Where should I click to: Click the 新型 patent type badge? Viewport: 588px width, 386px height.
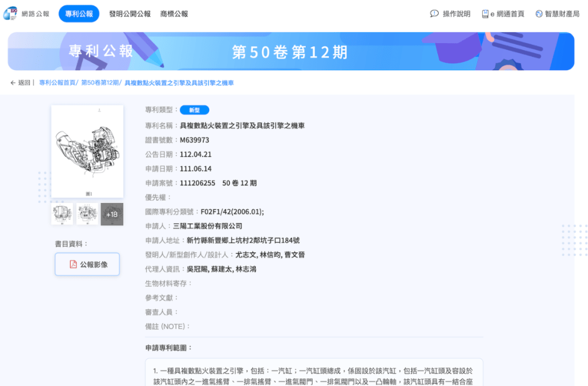point(194,110)
